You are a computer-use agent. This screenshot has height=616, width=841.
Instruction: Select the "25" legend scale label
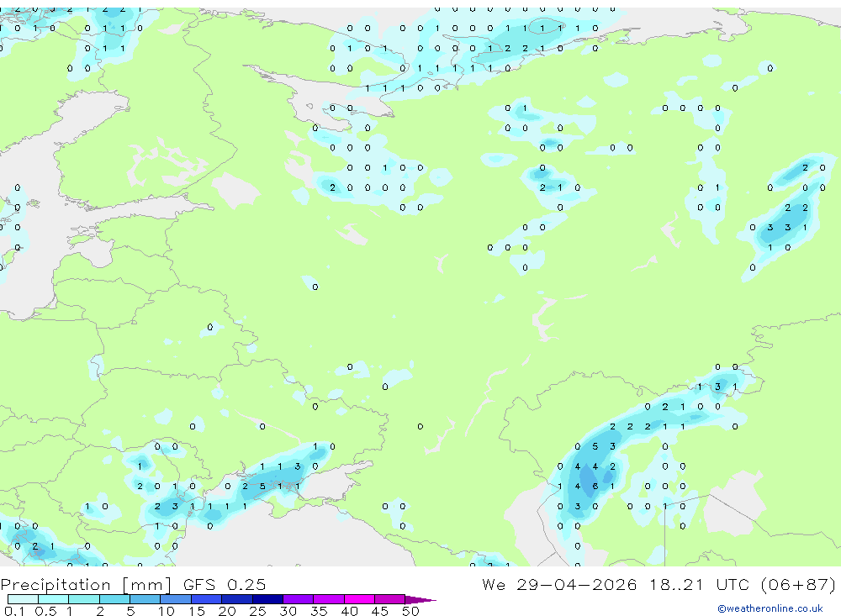tap(257, 611)
